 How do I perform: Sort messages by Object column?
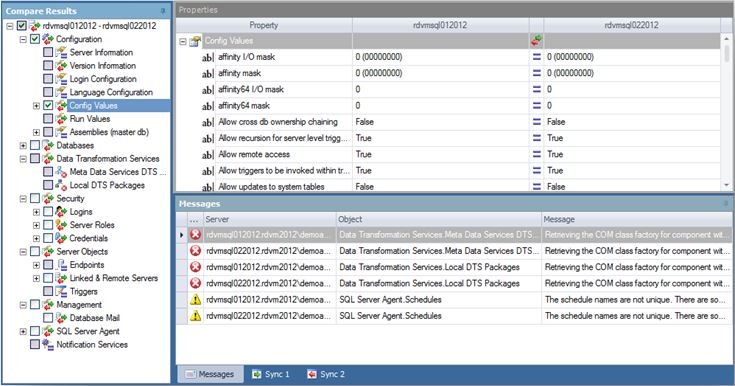438,219
